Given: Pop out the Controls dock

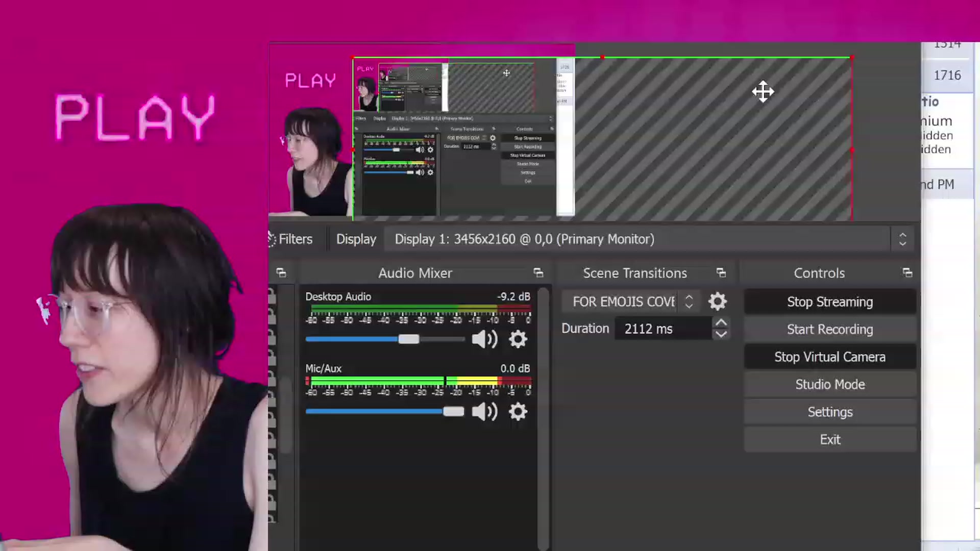Looking at the screenshot, I should [x=907, y=273].
